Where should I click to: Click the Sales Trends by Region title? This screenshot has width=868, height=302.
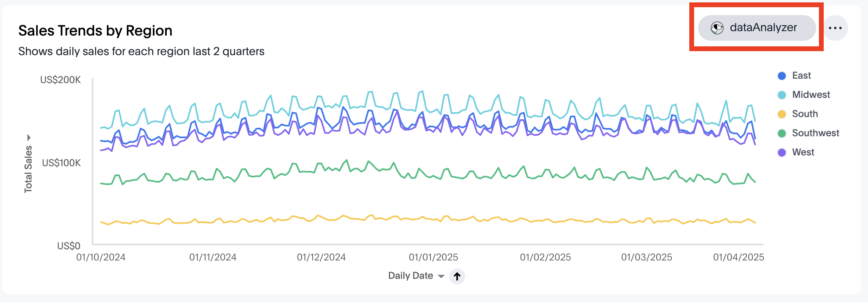95,31
